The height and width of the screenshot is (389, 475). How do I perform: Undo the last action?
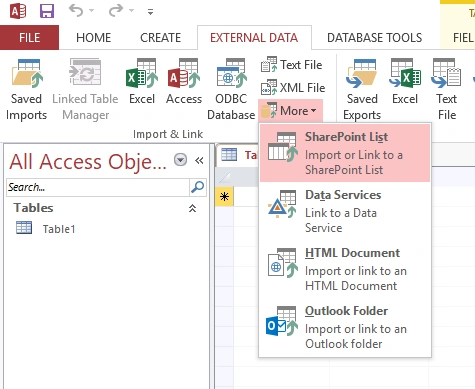coord(76,11)
